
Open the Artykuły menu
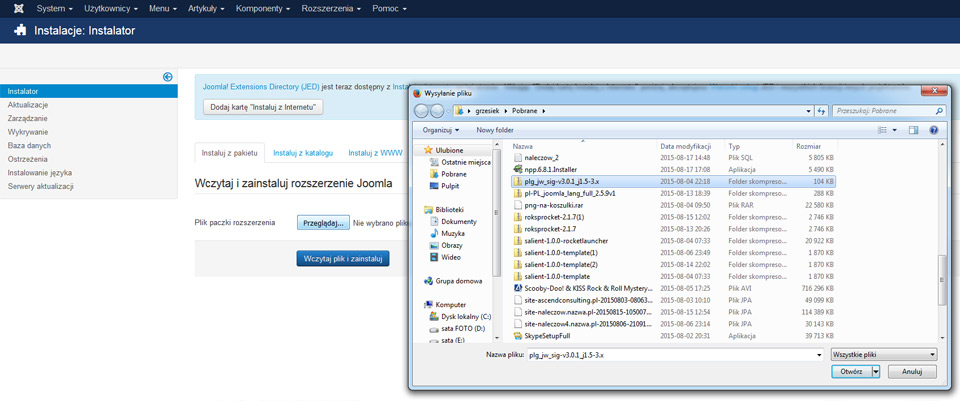point(206,9)
